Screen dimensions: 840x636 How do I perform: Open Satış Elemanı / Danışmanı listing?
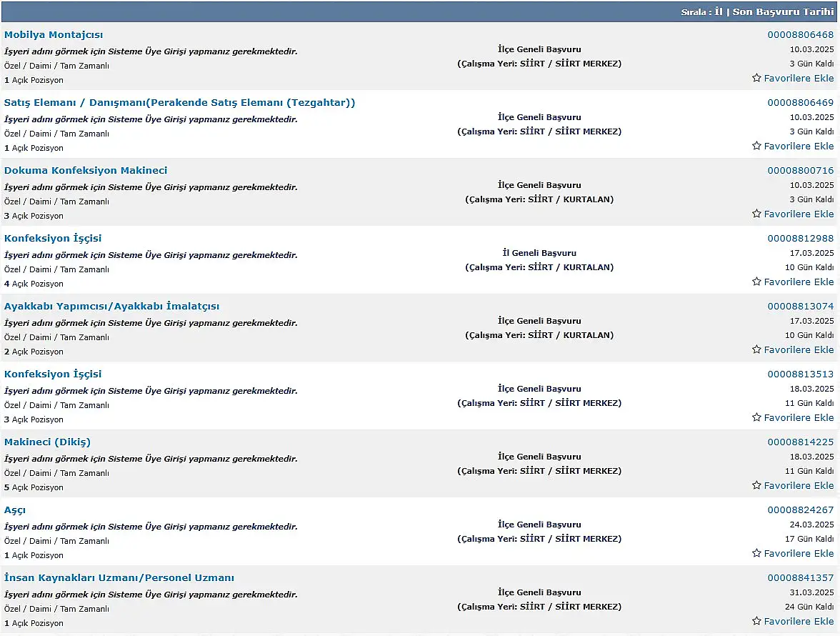pyautogui.click(x=179, y=103)
